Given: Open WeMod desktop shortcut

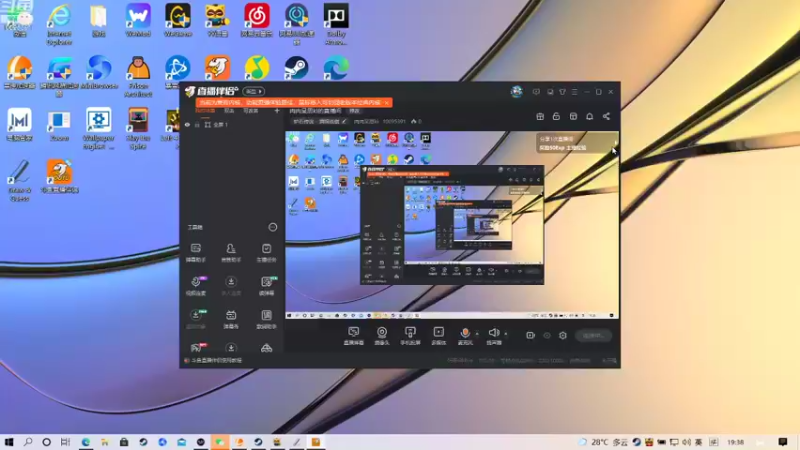Looking at the screenshot, I should point(138,20).
